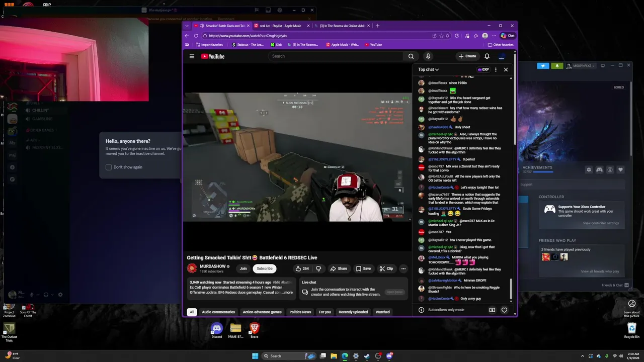This screenshot has width=644, height=362.
Task: Click the browser address bar URL
Action: point(248,36)
